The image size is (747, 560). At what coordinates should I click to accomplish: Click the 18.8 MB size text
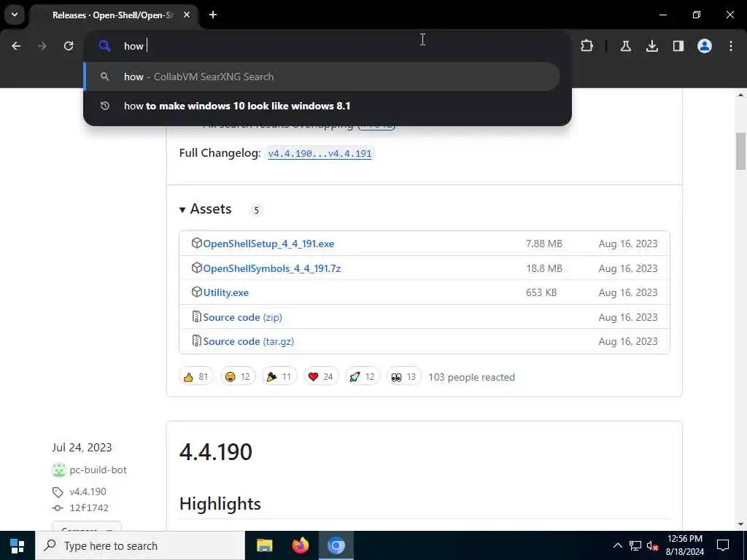544,268
